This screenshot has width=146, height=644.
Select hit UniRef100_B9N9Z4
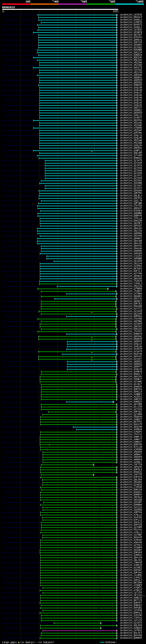pos(131,55)
